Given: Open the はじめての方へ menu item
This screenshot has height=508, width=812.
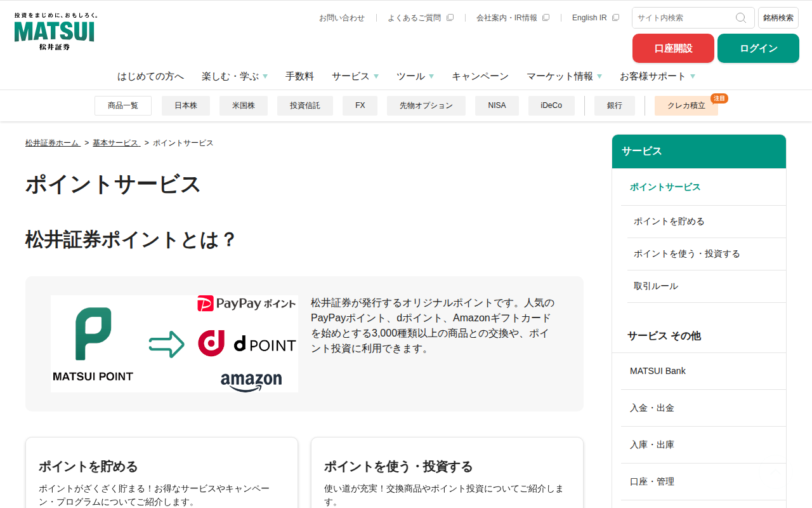Looking at the screenshot, I should pyautogui.click(x=150, y=76).
